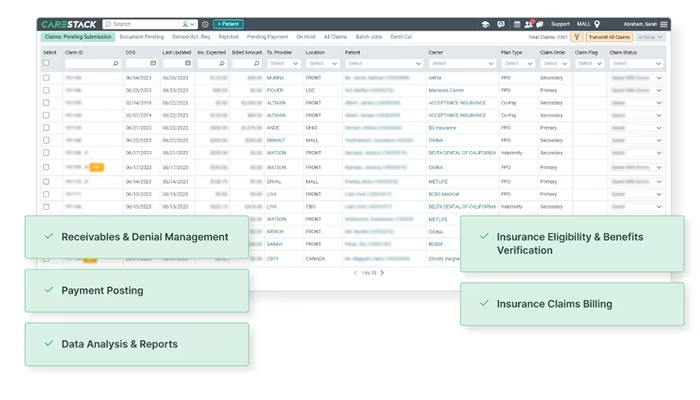Viewport: 700px width, 400px height.
Task: Check the row with provider ANDE
Action: pos(46,128)
